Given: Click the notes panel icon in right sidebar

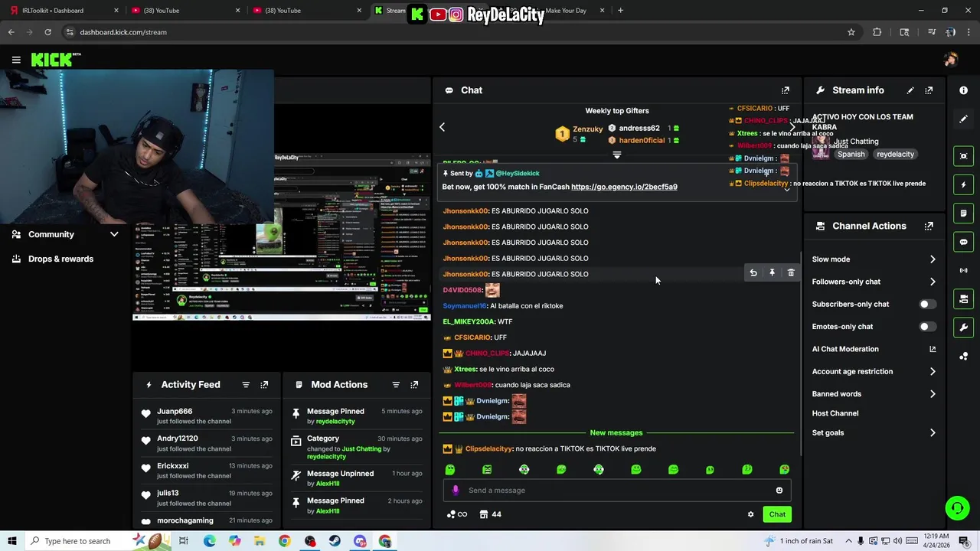Looking at the screenshot, I should coord(963,214).
